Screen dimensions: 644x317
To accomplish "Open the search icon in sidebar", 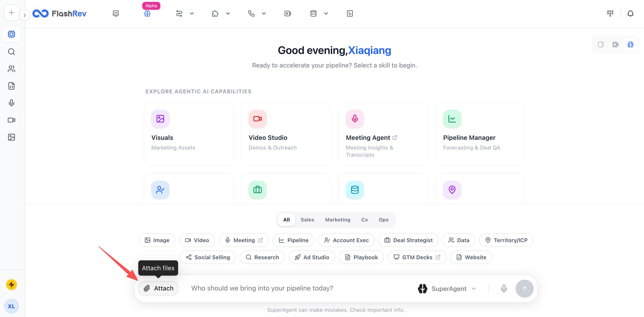I will [x=12, y=52].
